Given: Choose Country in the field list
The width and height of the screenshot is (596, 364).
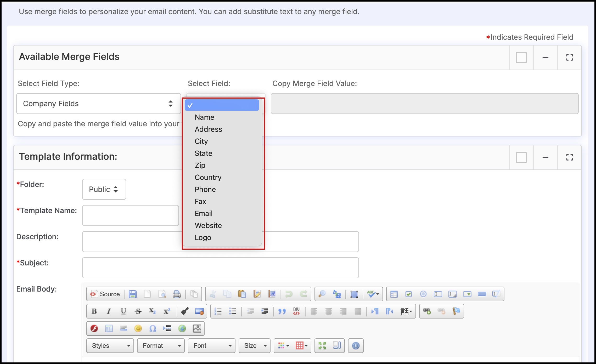Looking at the screenshot, I should (208, 177).
